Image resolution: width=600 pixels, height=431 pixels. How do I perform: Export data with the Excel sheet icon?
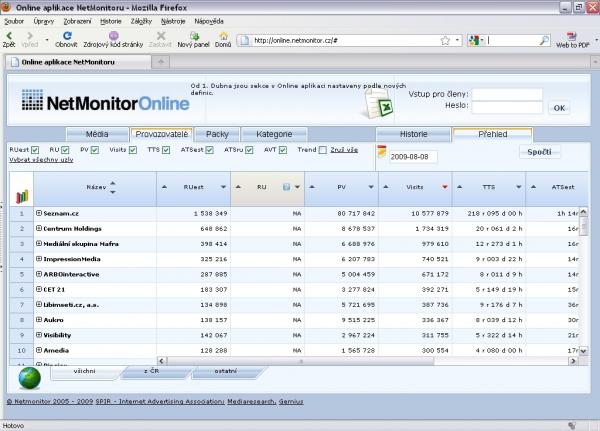point(378,105)
